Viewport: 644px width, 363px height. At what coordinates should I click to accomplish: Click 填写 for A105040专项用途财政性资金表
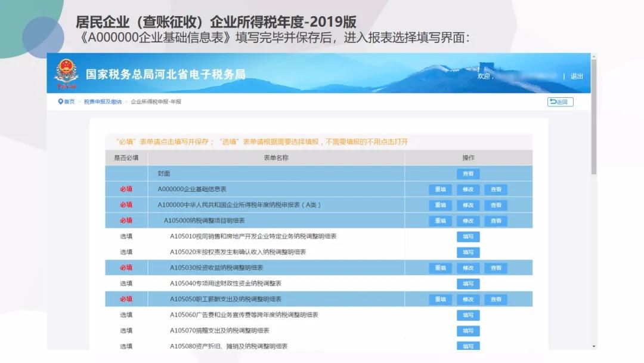tap(467, 284)
